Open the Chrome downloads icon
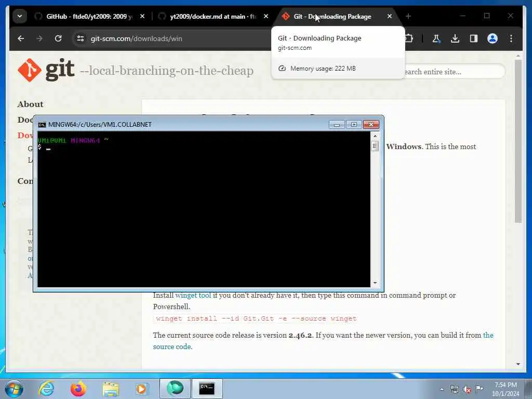Screen dimensions: 532x399 tap(455, 38)
